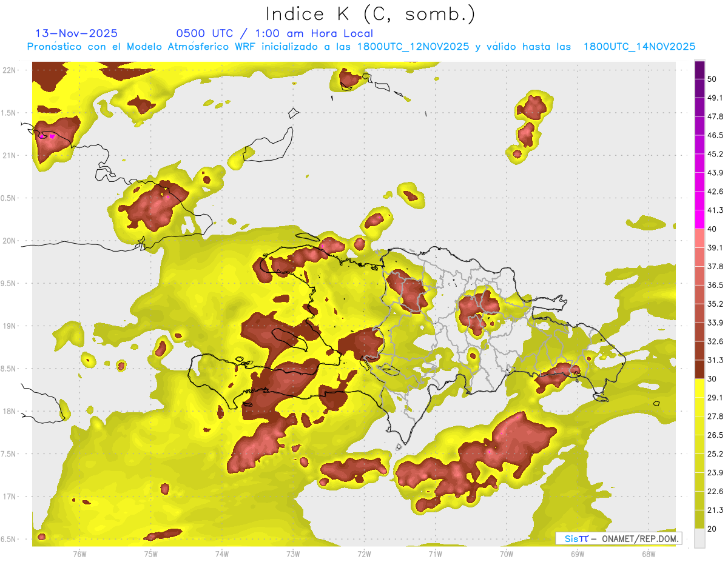Click the colorbar label '41.3'

(x=715, y=210)
